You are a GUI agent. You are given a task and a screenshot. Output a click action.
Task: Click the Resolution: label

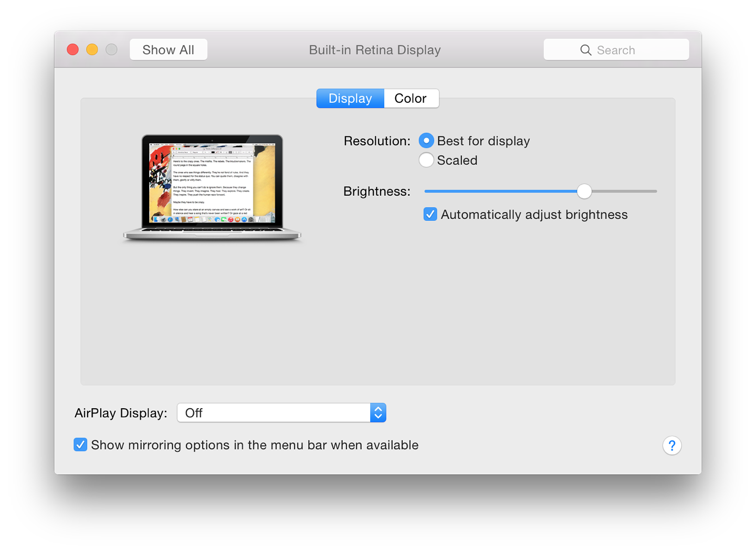pos(377,141)
